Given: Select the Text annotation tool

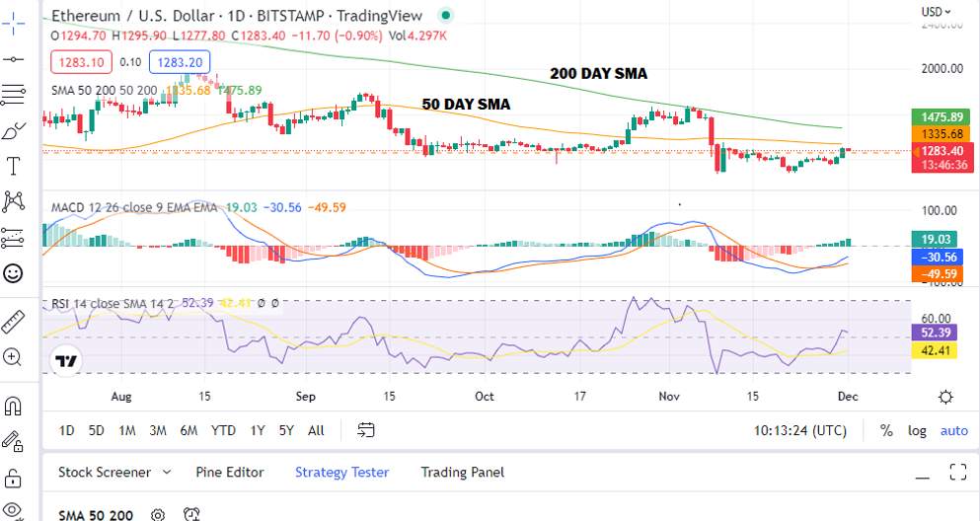Looking at the screenshot, I should point(13,166).
